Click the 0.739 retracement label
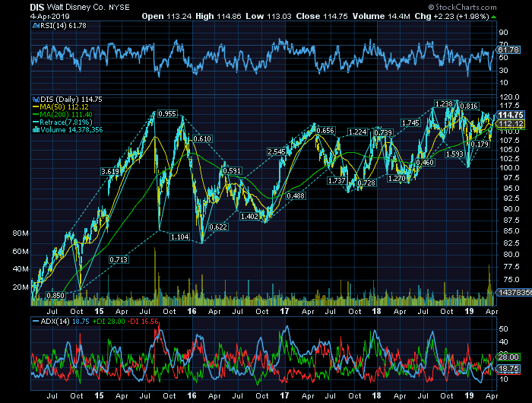 pos(383,133)
